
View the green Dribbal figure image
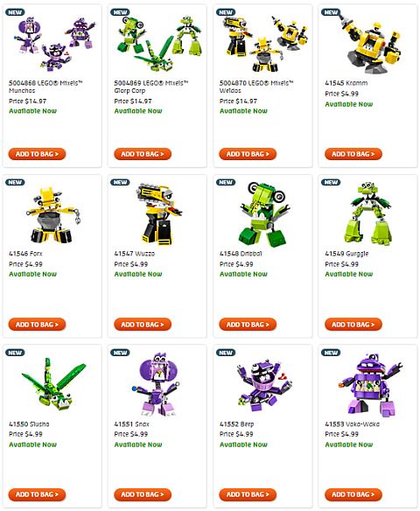264,214
